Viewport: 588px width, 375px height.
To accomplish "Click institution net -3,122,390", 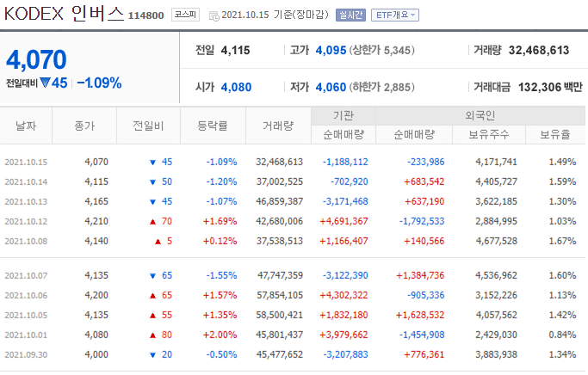I will coord(345,276).
